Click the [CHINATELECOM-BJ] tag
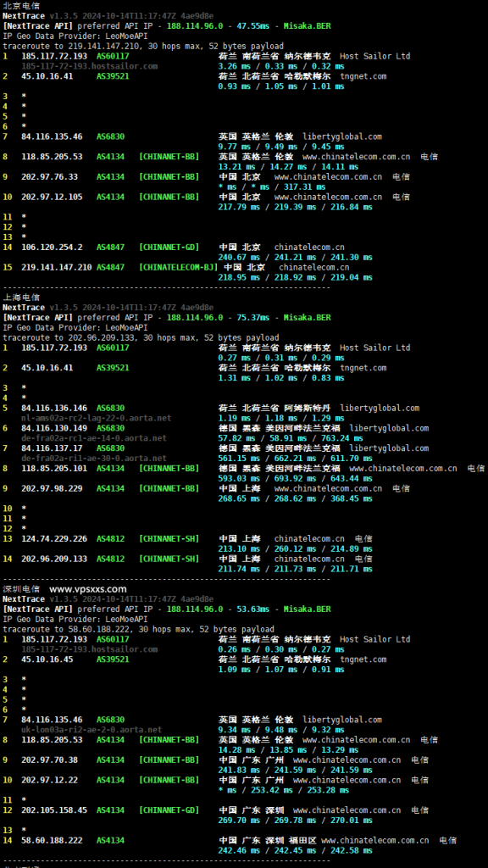This screenshot has height=868, width=488. [179, 267]
